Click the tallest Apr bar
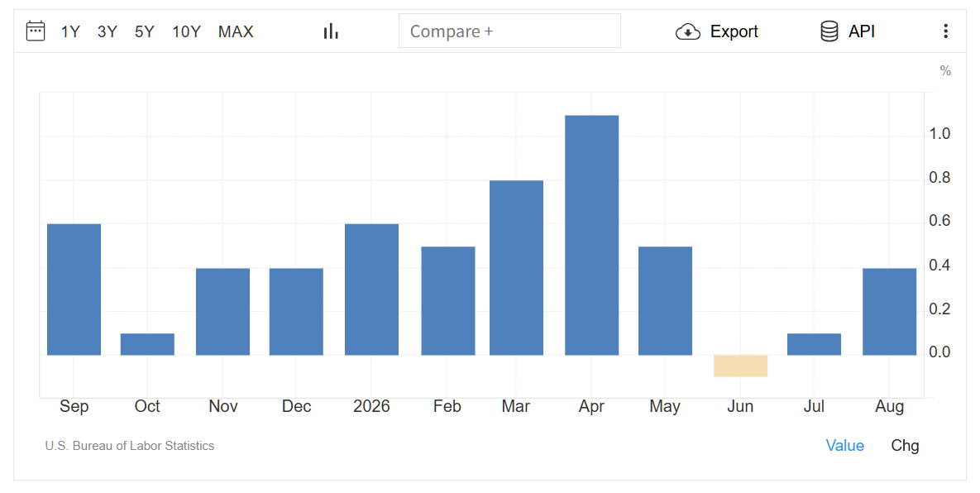980x493 pixels. coord(591,236)
